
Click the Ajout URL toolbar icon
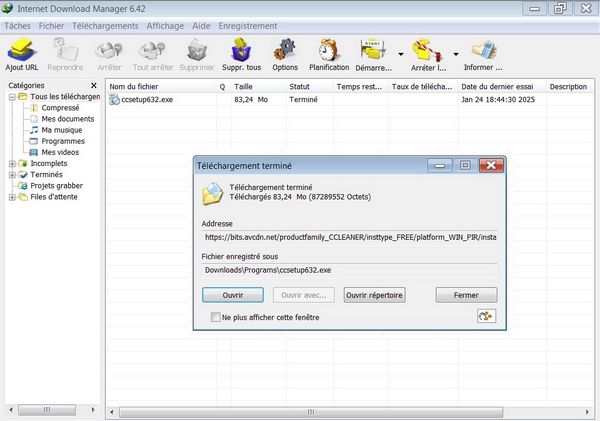(21, 50)
